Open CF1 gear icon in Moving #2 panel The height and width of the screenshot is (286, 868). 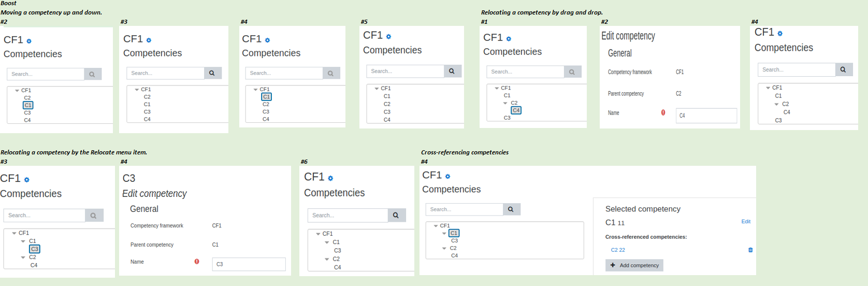tap(29, 41)
